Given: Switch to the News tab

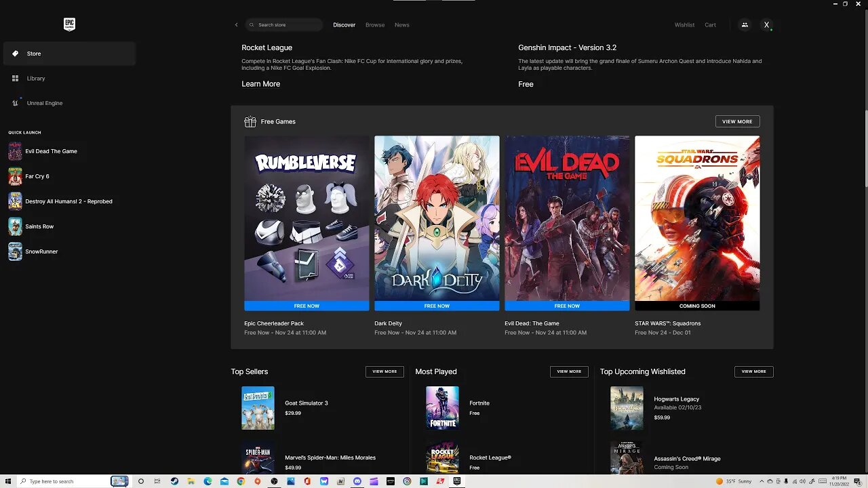Looking at the screenshot, I should coord(402,25).
